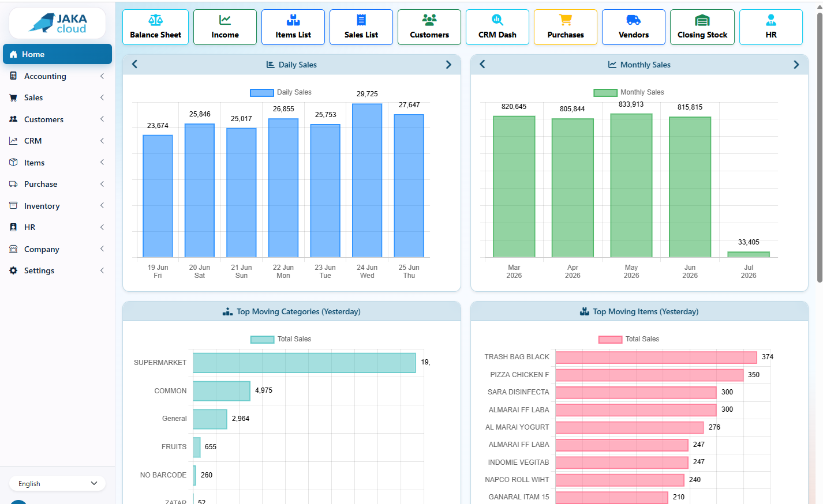Click the Sales List document icon
Viewport: 823px width, 504px height.
(x=361, y=20)
